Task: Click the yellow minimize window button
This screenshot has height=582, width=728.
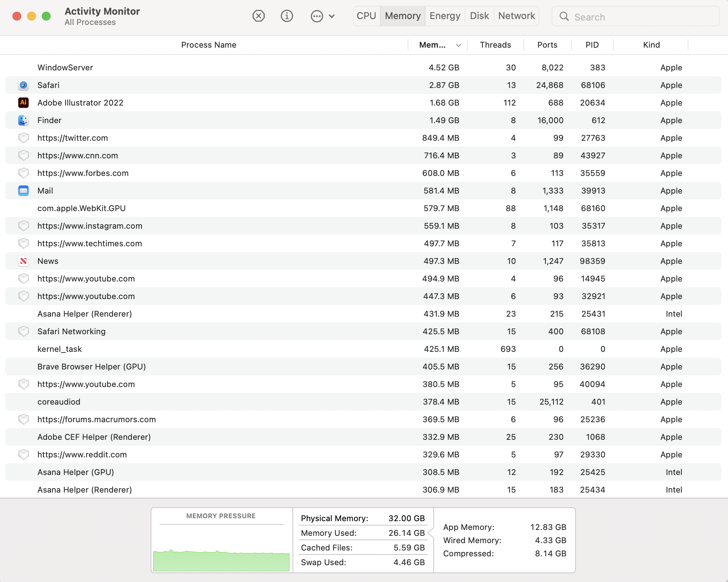Action: tap(32, 16)
